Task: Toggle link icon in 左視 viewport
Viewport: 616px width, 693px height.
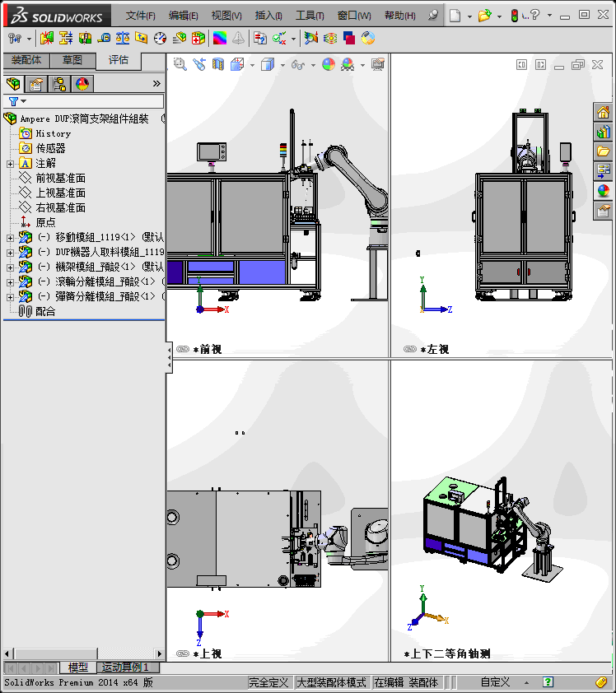Action: pos(410,349)
